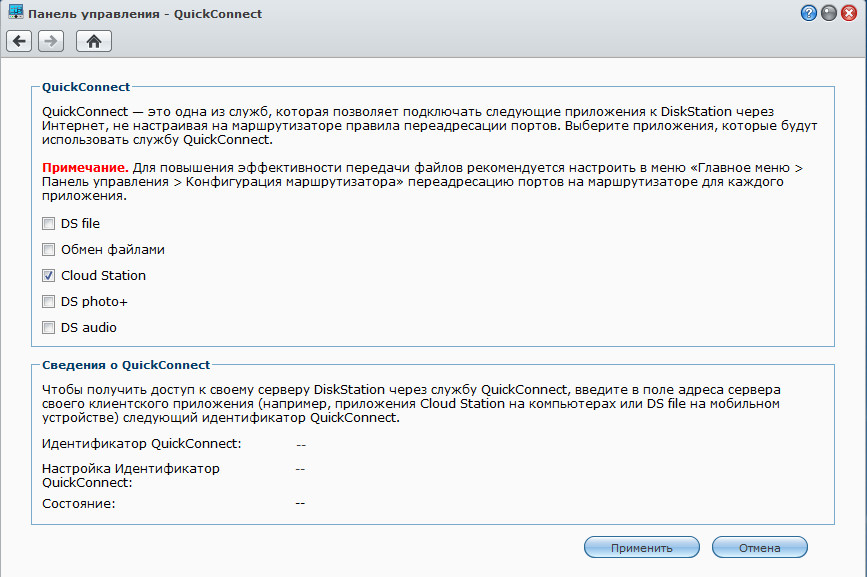867x577 pixels.
Task: Tick the Обмен файлами checkbox
Action: coord(48,250)
